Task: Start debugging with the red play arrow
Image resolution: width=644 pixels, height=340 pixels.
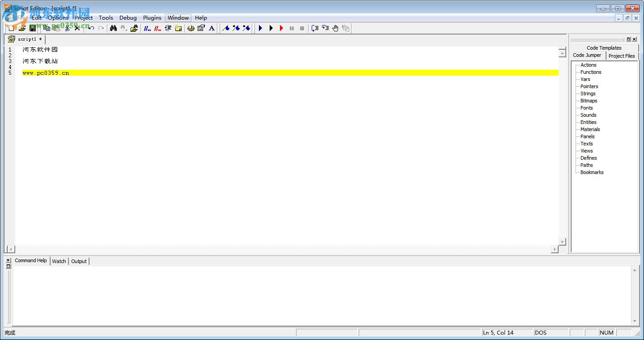Action: point(281,28)
